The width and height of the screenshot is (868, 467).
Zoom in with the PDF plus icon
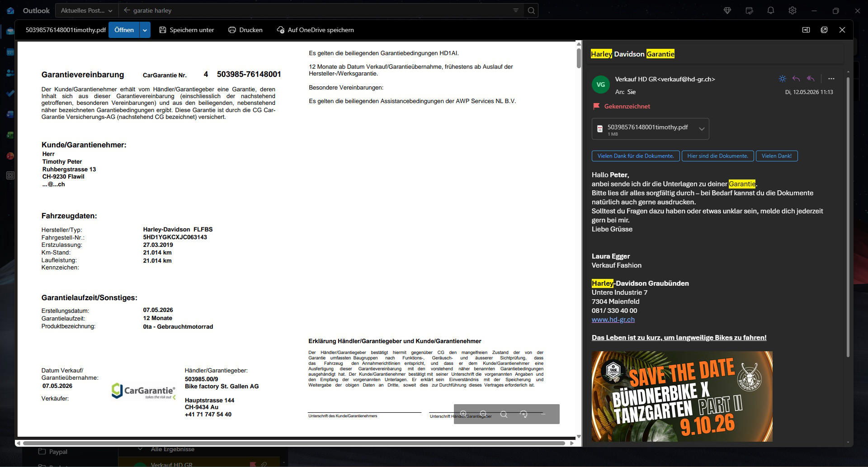[463, 414]
